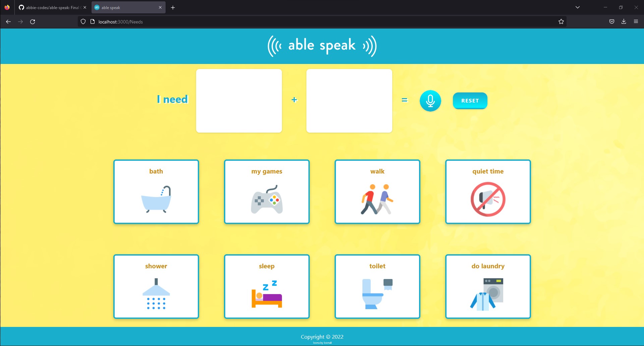Image resolution: width=644 pixels, height=346 pixels.
Task: Choose the sleep card
Action: point(267,286)
